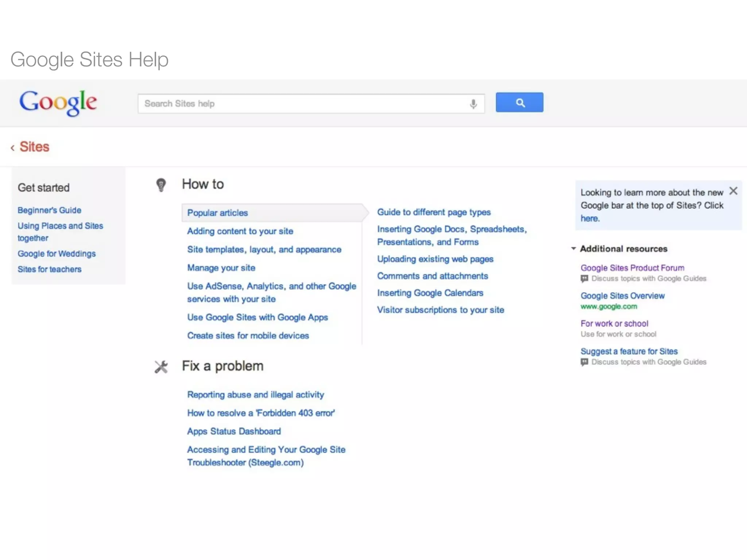
Task: Click 'Use for work or school' text
Action: [618, 334]
